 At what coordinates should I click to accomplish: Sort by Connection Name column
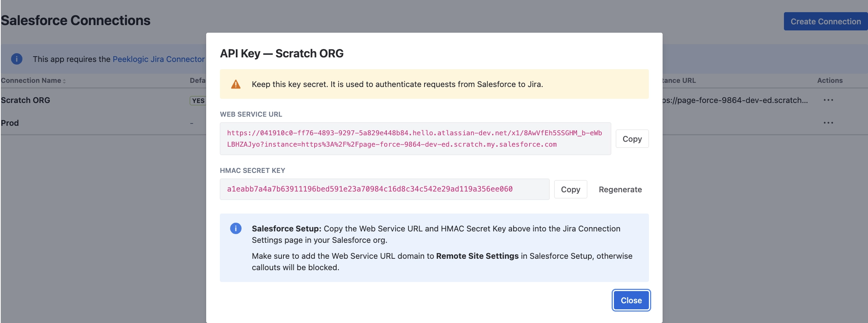33,81
